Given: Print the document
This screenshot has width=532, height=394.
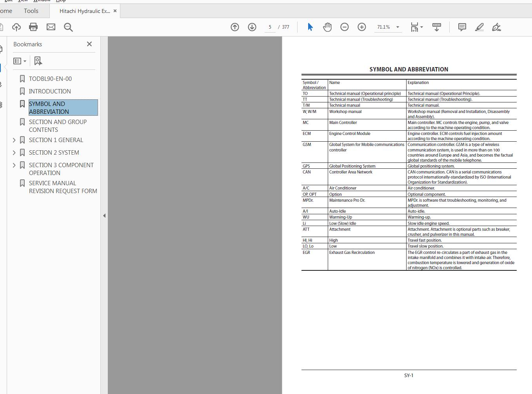Looking at the screenshot, I should [x=33, y=27].
